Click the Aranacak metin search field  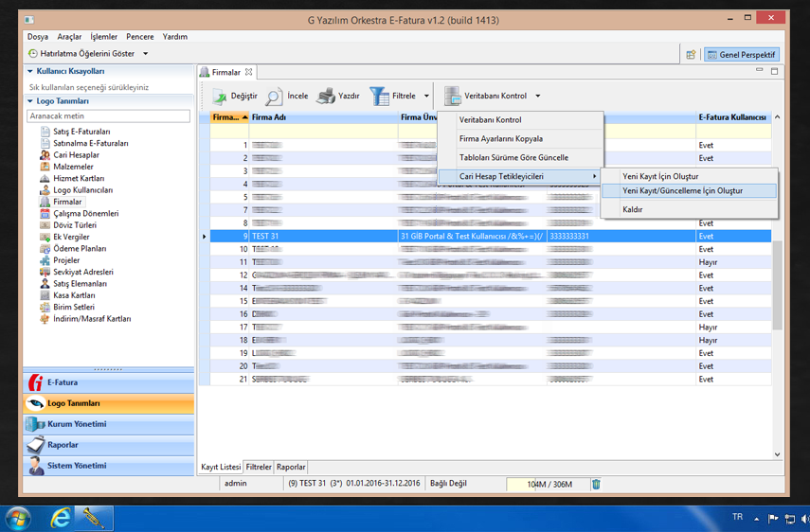(x=109, y=116)
